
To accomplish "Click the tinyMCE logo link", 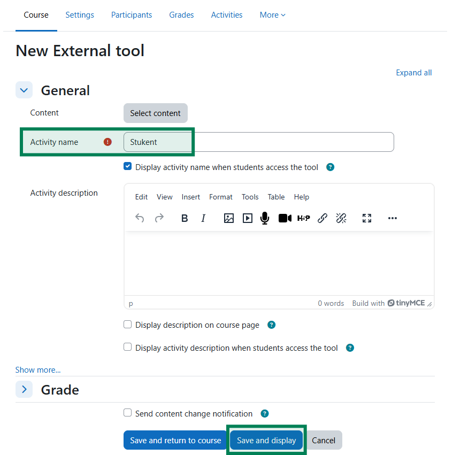I will click(x=406, y=303).
